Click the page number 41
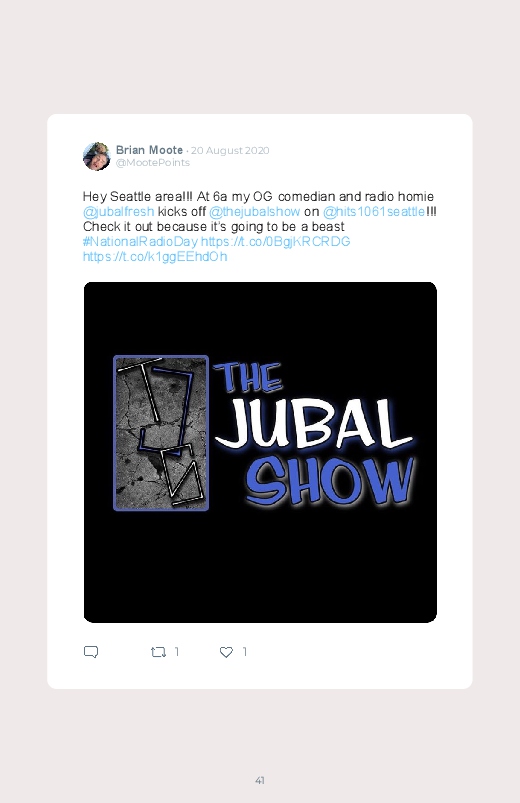 260,780
